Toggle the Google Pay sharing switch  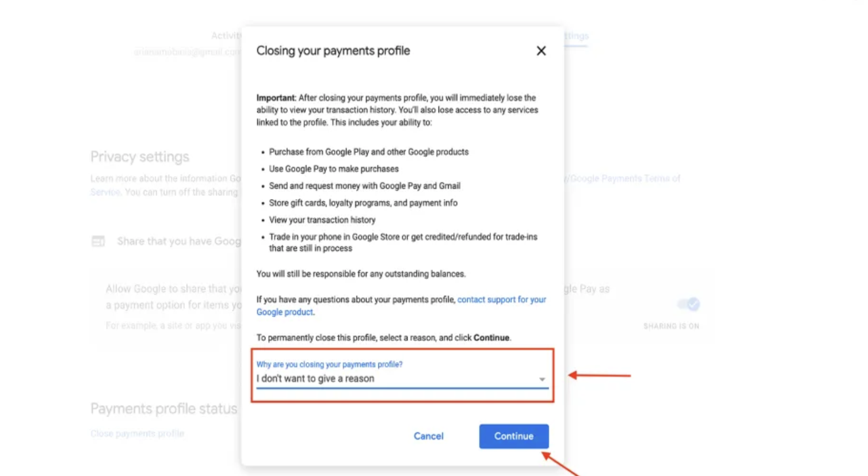click(x=689, y=304)
